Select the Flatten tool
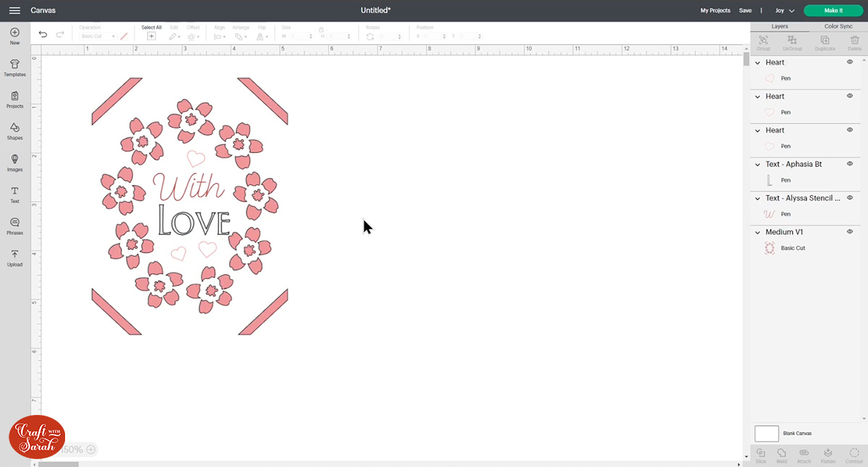Screen dimensions: 868x467 click(828, 454)
